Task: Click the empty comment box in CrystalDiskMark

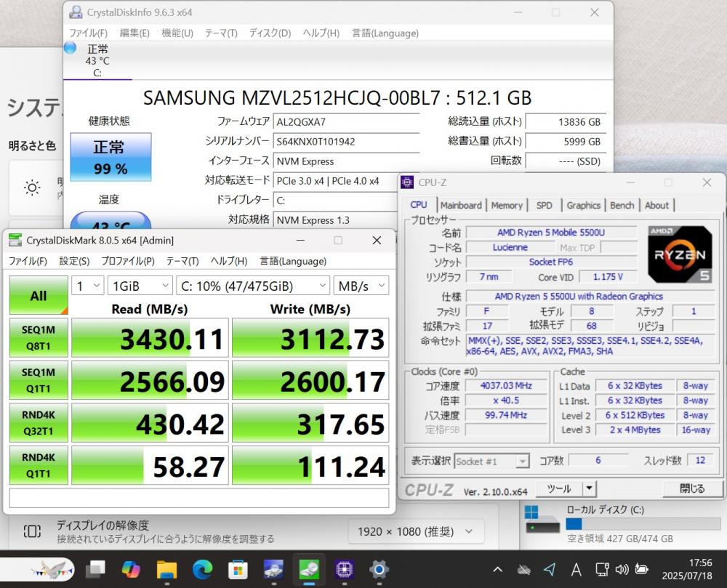Action: click(199, 498)
